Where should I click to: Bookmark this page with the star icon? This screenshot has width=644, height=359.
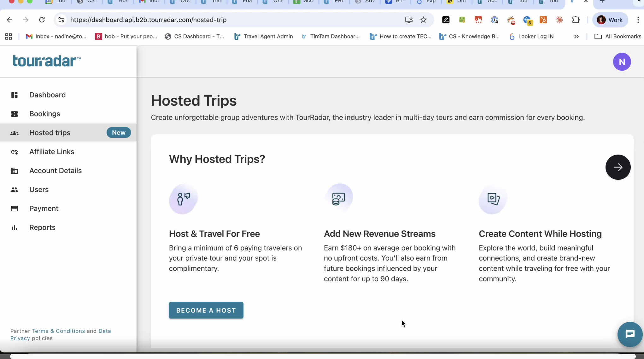[423, 20]
